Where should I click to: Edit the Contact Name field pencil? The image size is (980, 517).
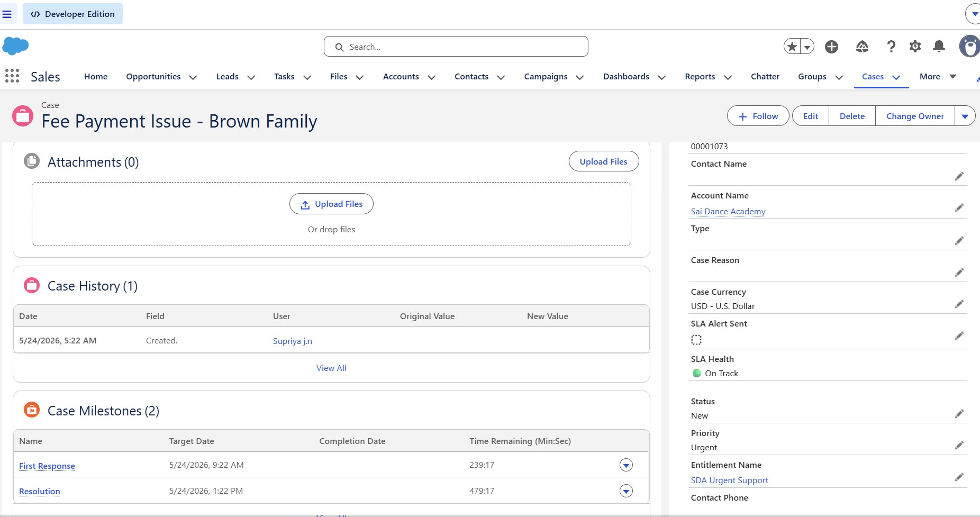pos(959,176)
